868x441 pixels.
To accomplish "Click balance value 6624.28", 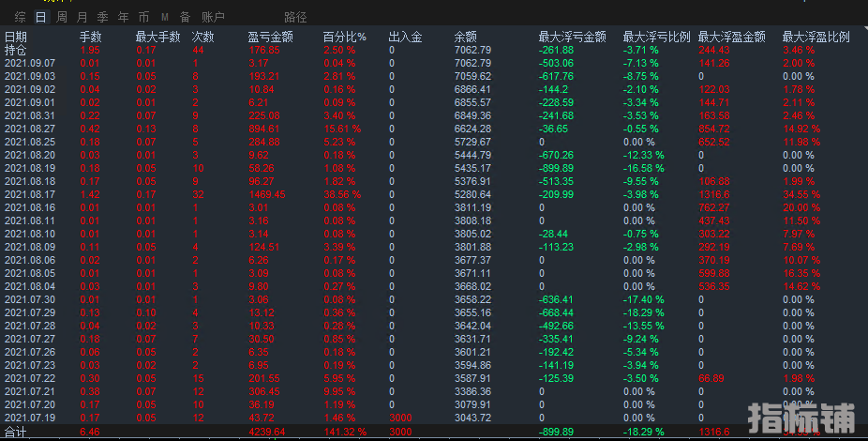I will [x=472, y=129].
